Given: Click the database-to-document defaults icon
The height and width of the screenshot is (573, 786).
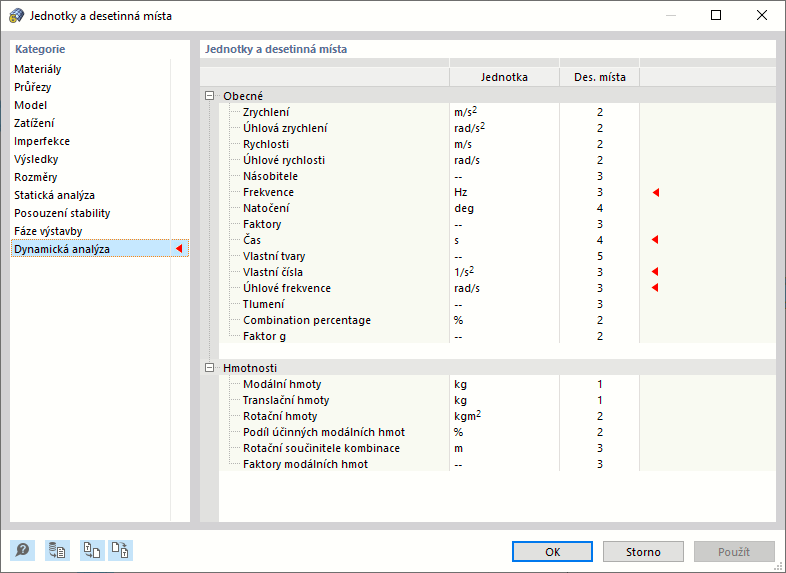Looking at the screenshot, I should 57,550.
